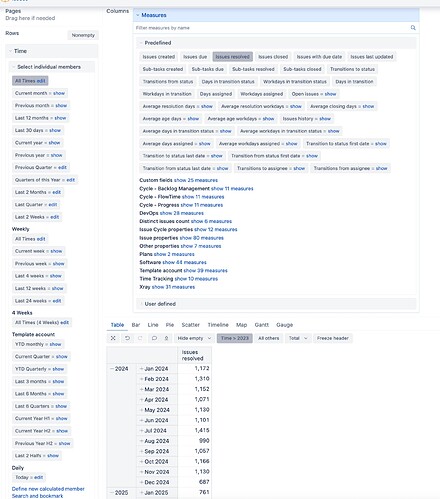
Task: Switch to the Gauge chart tab
Action: point(285,325)
